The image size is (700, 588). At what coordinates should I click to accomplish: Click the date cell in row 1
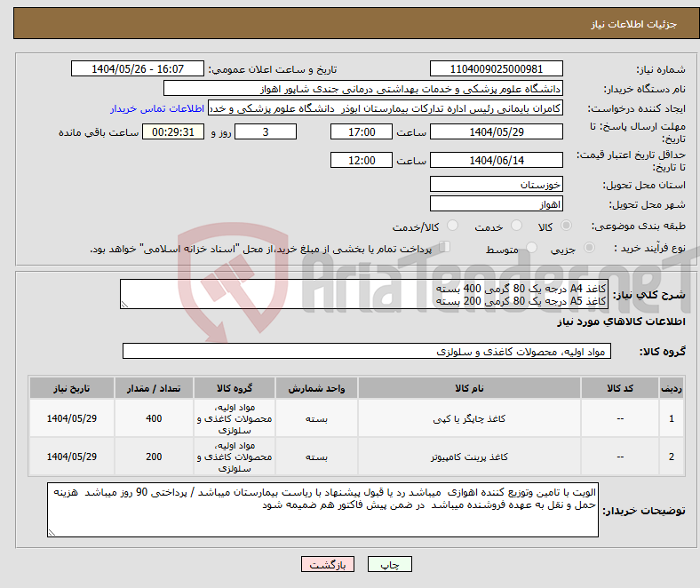pos(72,418)
